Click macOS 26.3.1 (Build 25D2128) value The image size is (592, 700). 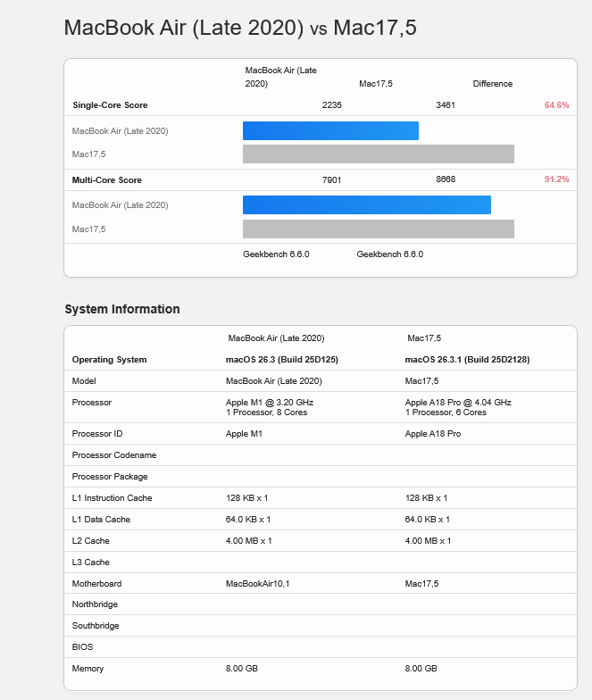click(x=467, y=360)
